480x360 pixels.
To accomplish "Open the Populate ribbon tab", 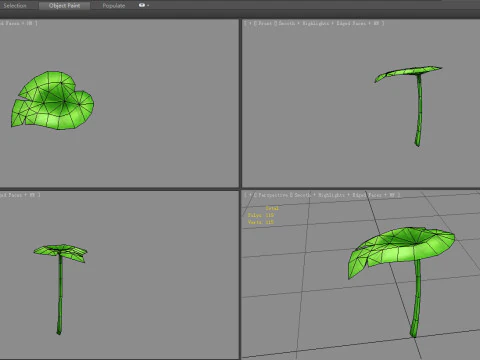I will 114,6.
